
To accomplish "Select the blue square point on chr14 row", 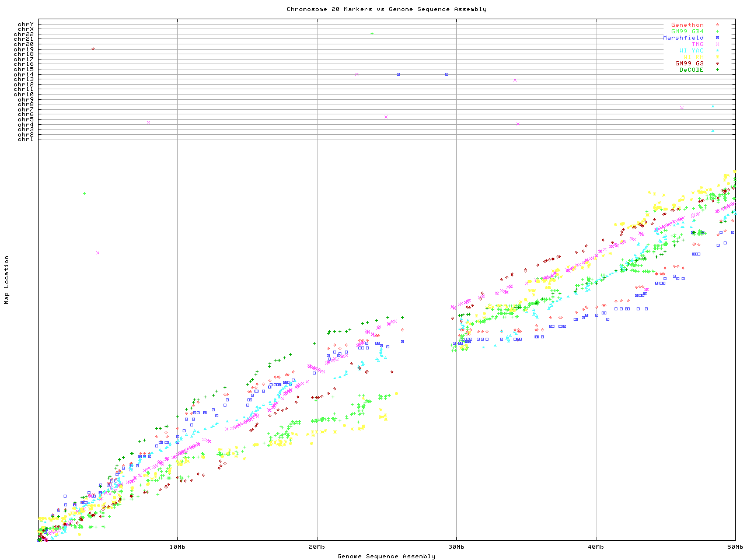I will click(x=398, y=75).
